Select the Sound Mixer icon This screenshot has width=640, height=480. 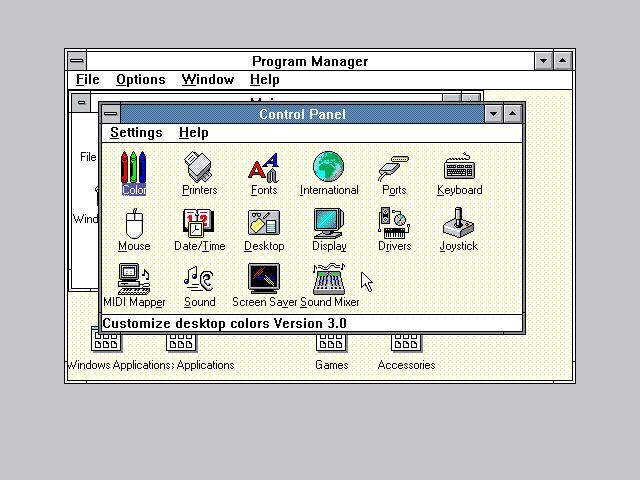[329, 279]
